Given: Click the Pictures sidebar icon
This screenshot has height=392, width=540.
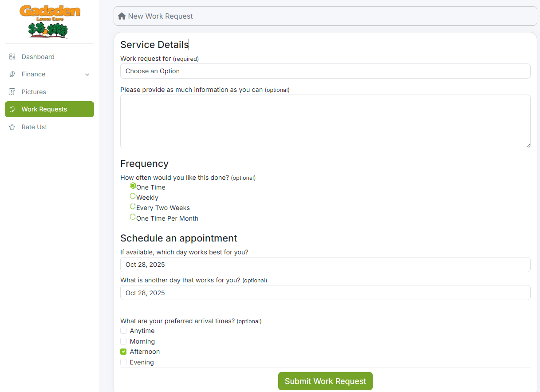Looking at the screenshot, I should [x=12, y=92].
